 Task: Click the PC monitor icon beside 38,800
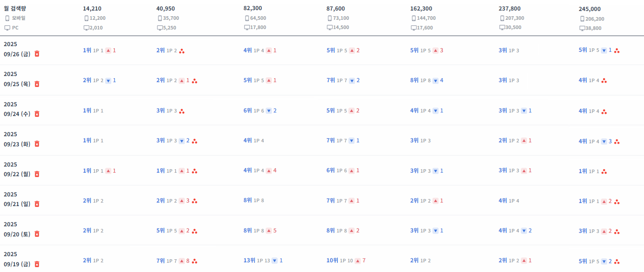(582, 28)
